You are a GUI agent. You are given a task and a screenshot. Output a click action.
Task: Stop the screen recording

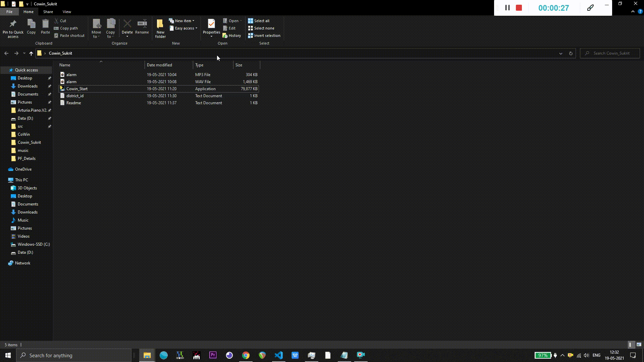(x=519, y=8)
